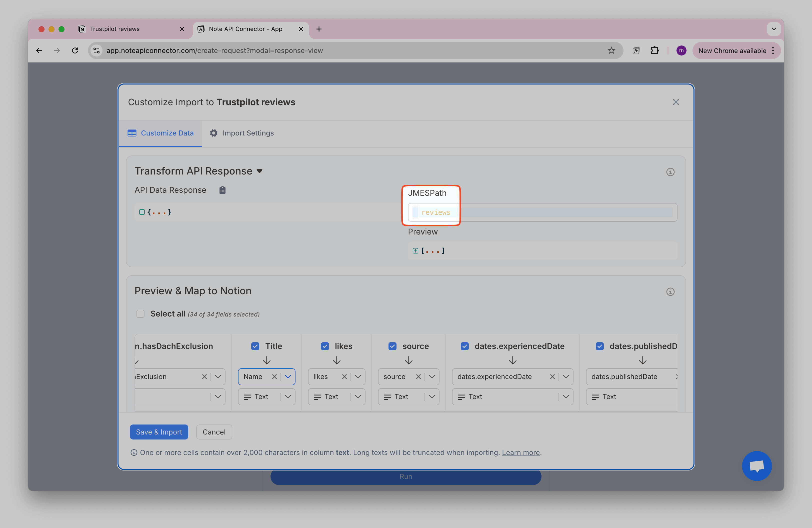Image resolution: width=812 pixels, height=528 pixels.
Task: Click the pinned extension icon near Extensions
Action: click(x=636, y=50)
